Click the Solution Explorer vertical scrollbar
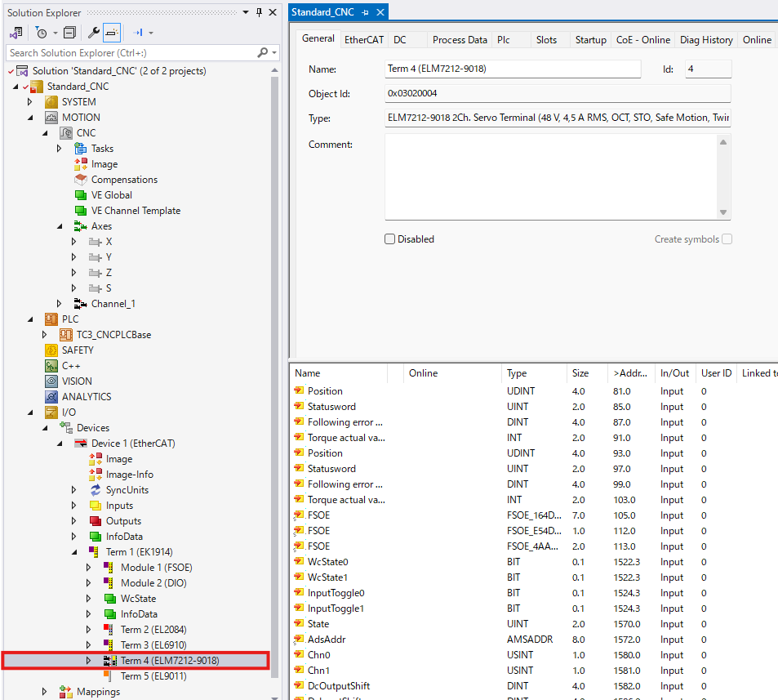The image size is (778, 700). click(274, 377)
